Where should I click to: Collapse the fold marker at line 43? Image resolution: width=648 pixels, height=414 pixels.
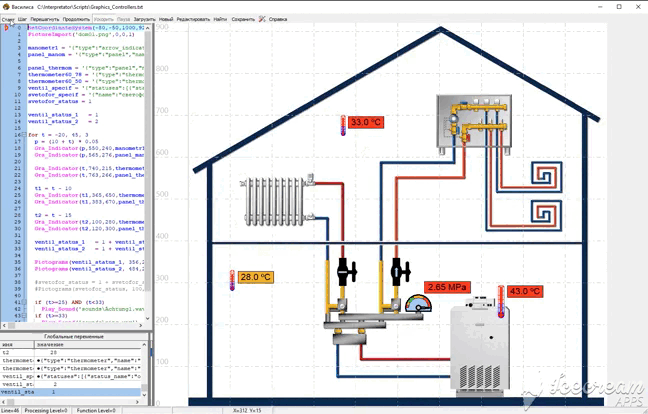click(24, 315)
